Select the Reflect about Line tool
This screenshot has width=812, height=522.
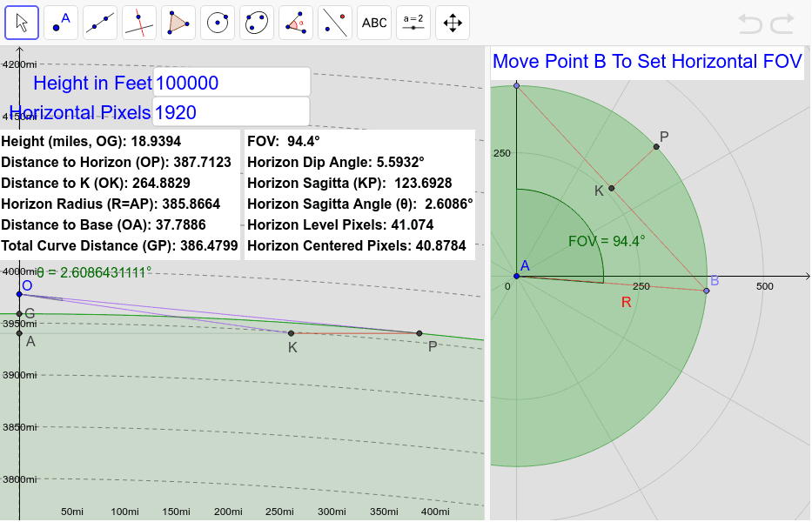[334, 22]
